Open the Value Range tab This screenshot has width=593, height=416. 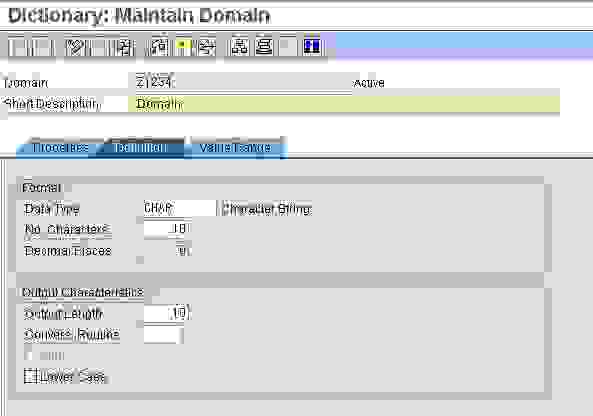click(235, 147)
